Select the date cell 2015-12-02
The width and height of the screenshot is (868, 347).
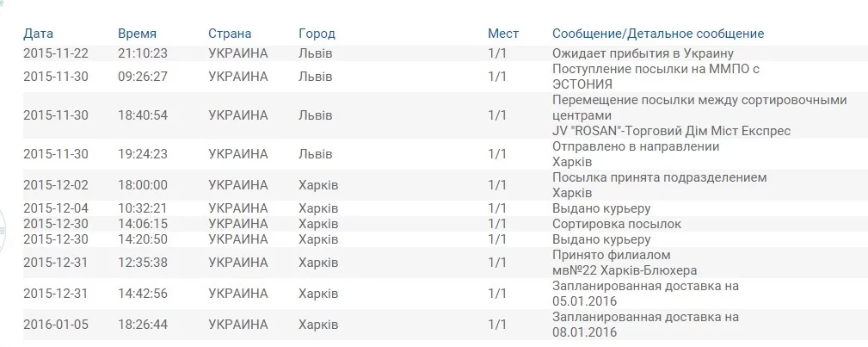point(55,185)
